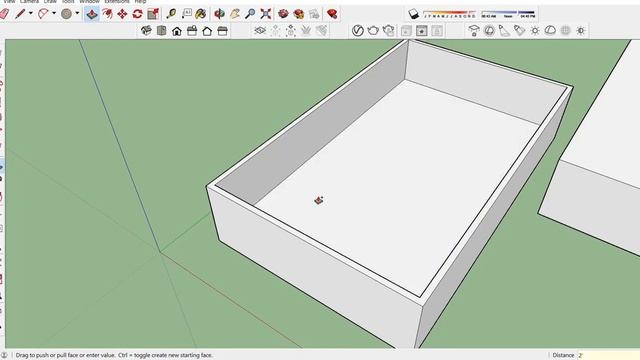Viewport: 640px width, 360px height.
Task: Click the V-Ray plane light icon
Action: point(474,31)
